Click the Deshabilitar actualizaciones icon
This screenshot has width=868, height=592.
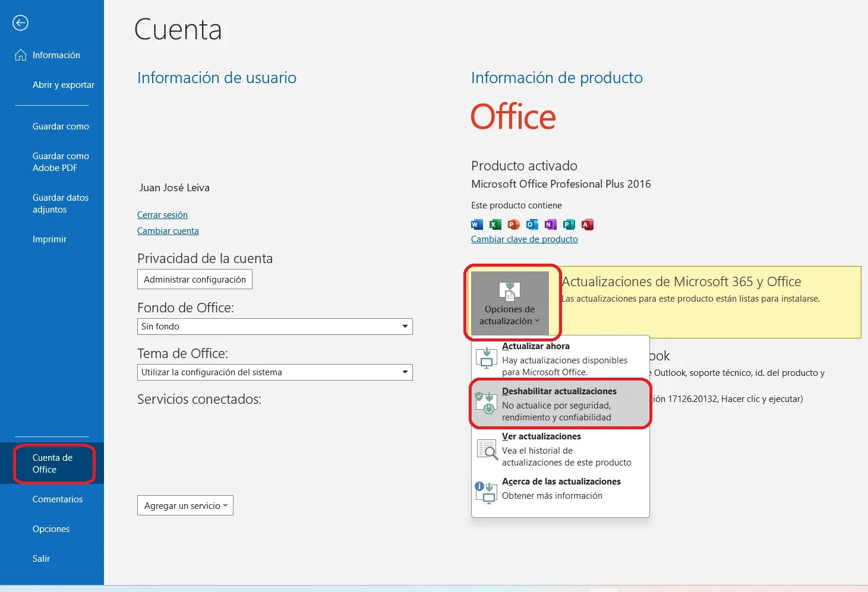[x=487, y=404]
